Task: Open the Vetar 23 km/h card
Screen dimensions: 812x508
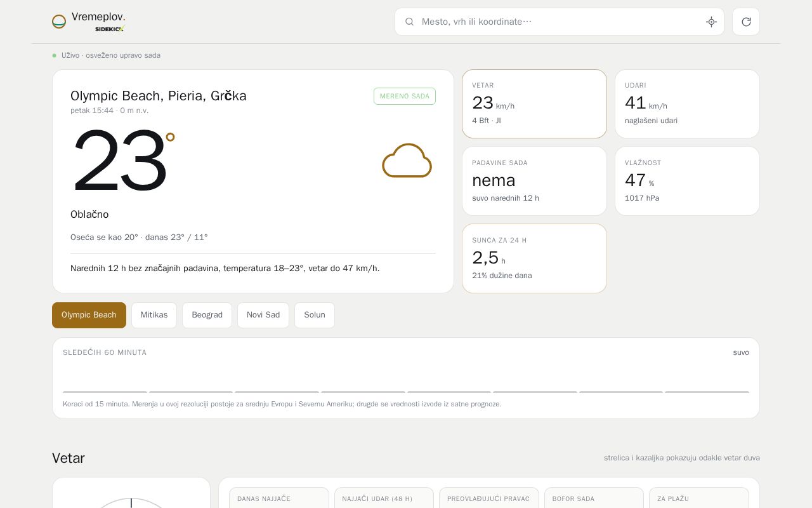Action: click(x=534, y=104)
